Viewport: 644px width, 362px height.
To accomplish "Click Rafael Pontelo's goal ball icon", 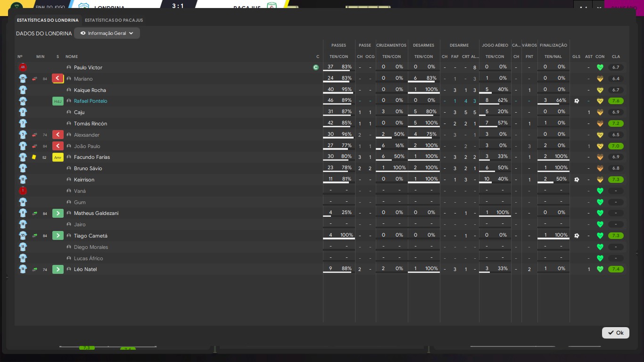I will click(577, 101).
